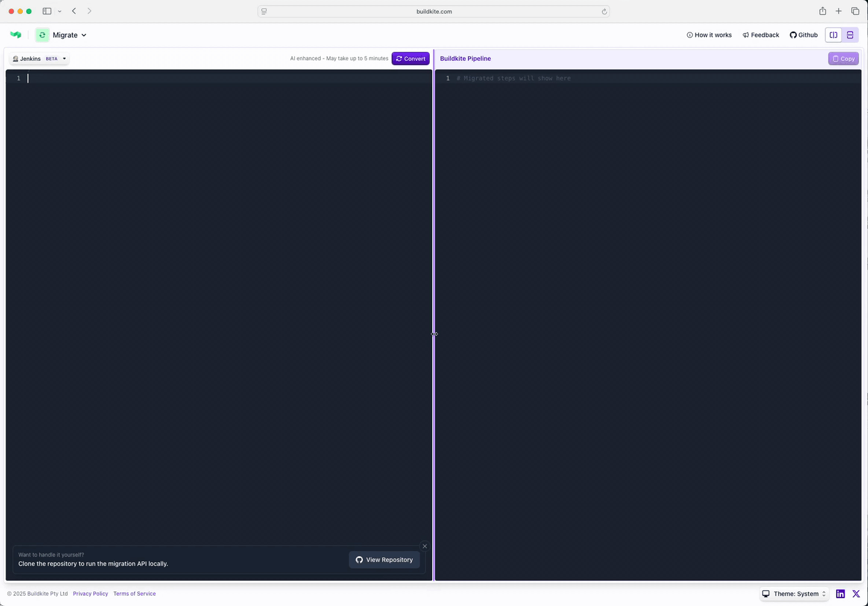Open the How it works page

(x=709, y=35)
